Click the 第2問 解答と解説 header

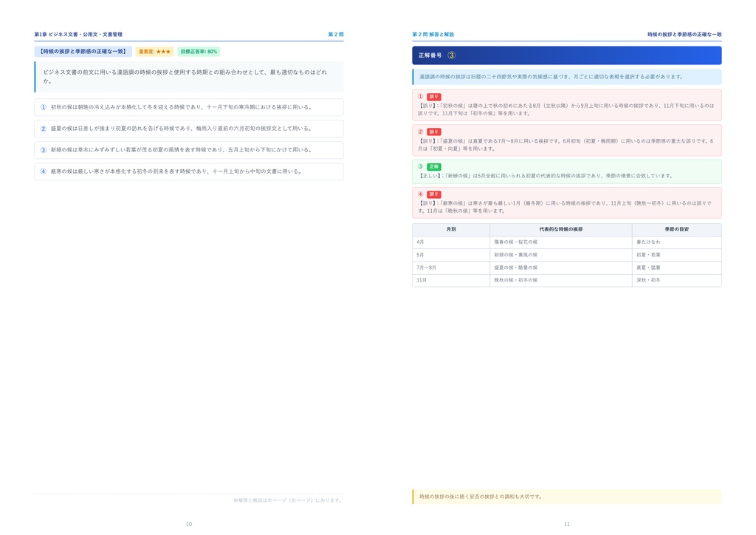point(433,34)
